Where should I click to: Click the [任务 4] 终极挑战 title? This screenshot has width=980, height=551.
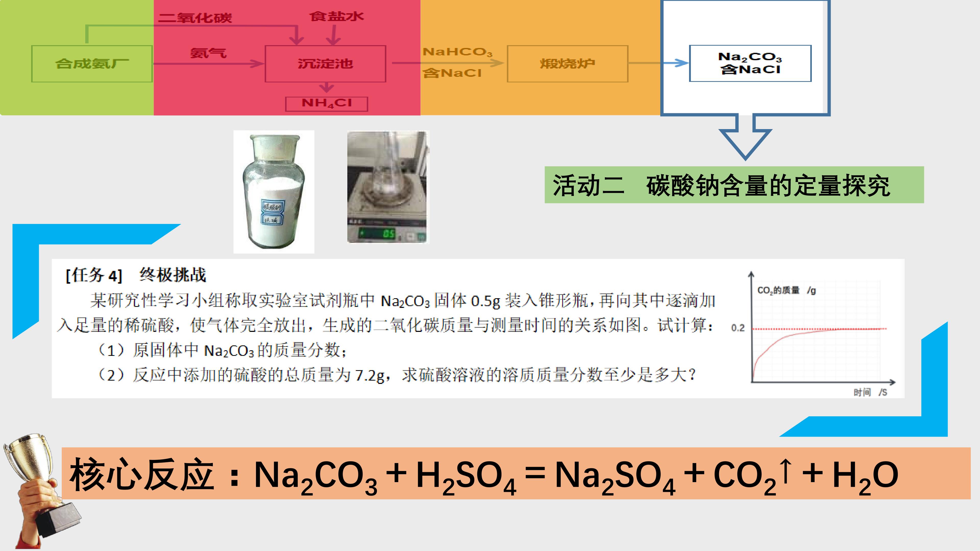[x=136, y=275]
